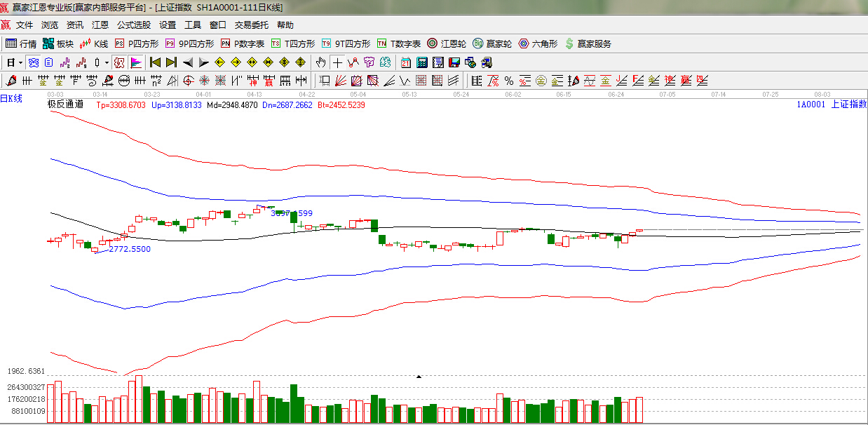Viewport: 868px width, 425px height.
Task: Open the candlestick style dropdown arrow
Action: pos(107,62)
